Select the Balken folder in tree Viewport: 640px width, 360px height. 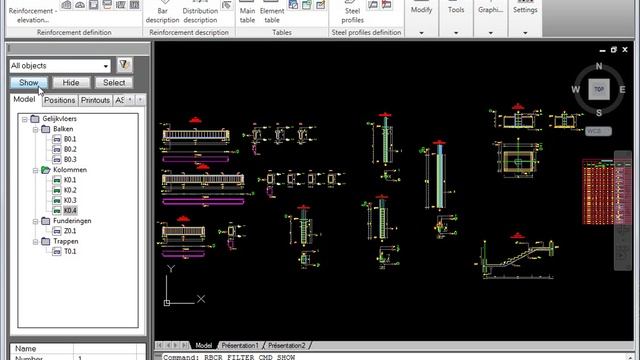[x=63, y=129]
